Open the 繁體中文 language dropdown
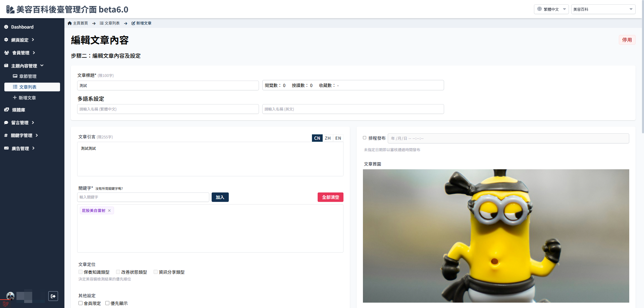 point(551,9)
